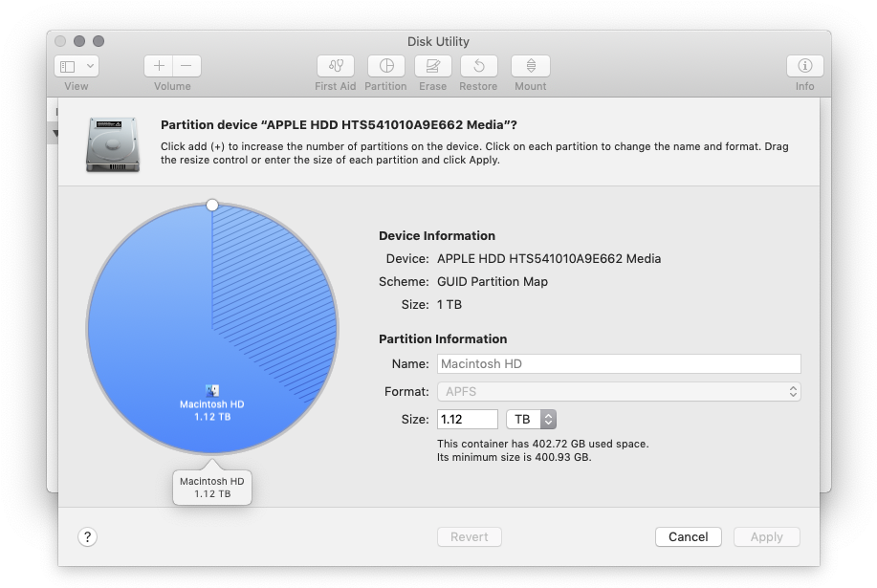
Task: Click the 'Device Information' heading
Action: pos(437,236)
